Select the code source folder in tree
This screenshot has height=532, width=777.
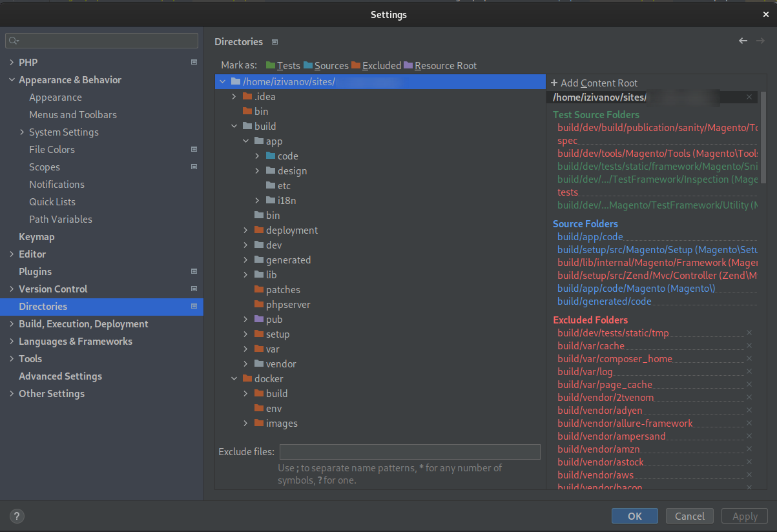point(282,156)
